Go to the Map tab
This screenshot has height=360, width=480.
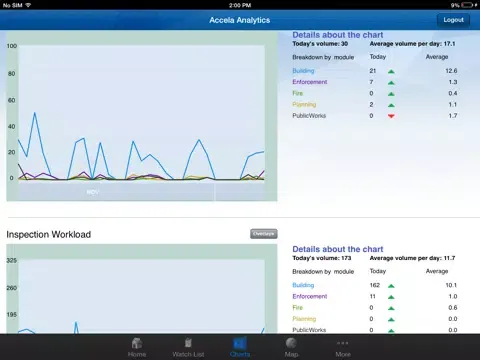[x=291, y=347]
